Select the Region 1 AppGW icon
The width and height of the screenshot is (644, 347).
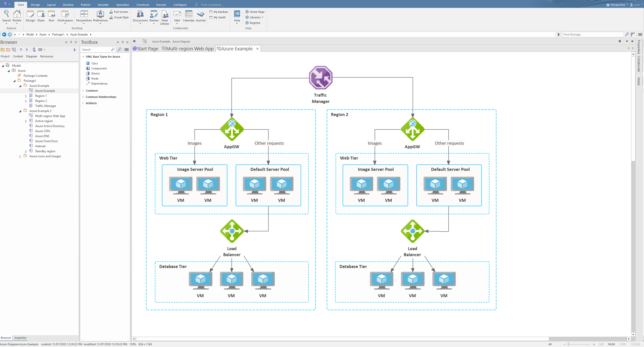[x=232, y=129]
